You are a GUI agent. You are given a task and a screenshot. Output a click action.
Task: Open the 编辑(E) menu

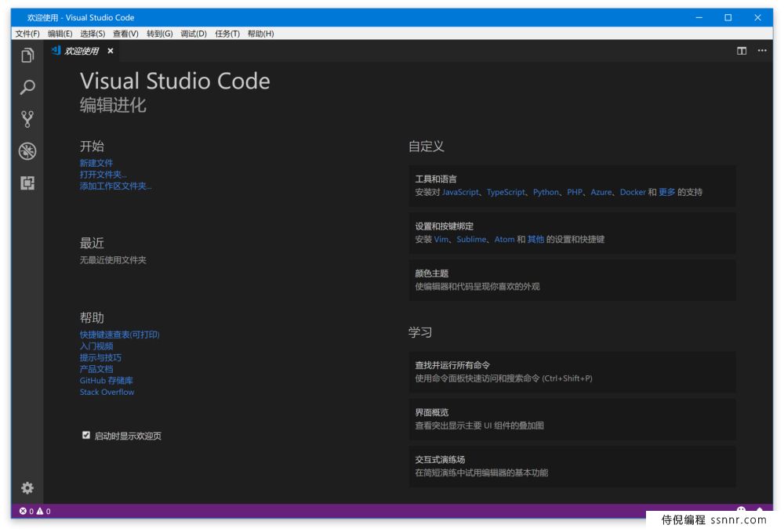[60, 34]
